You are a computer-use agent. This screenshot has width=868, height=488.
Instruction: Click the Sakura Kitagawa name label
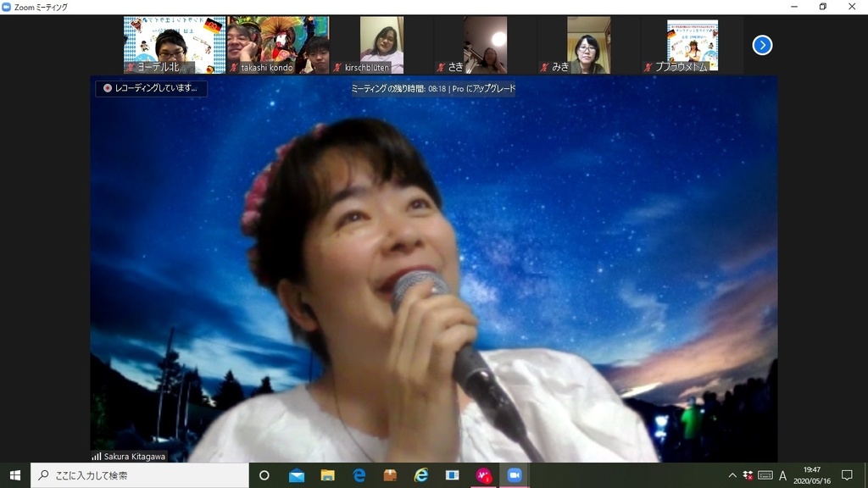(x=135, y=457)
